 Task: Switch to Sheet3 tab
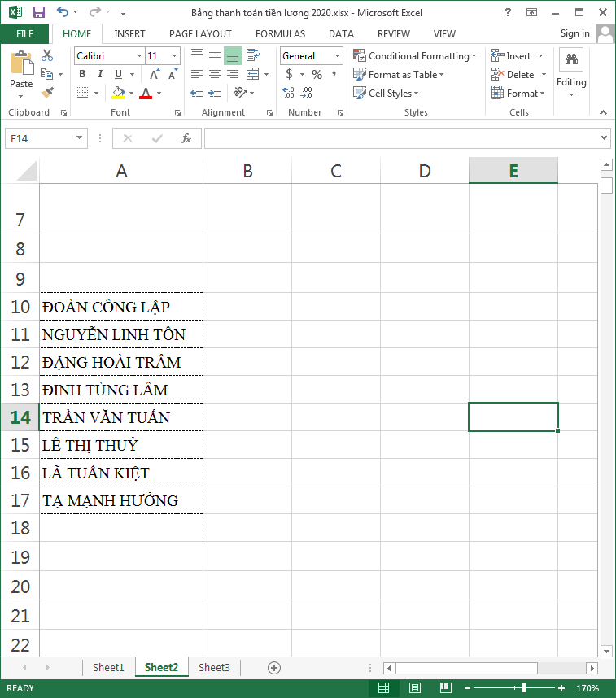point(214,668)
